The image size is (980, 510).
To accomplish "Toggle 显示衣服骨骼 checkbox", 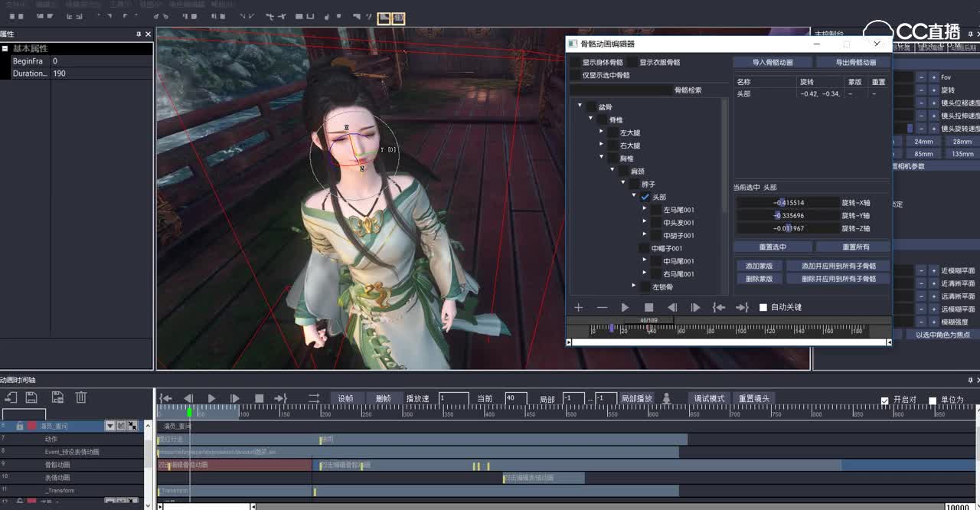I will pos(632,62).
